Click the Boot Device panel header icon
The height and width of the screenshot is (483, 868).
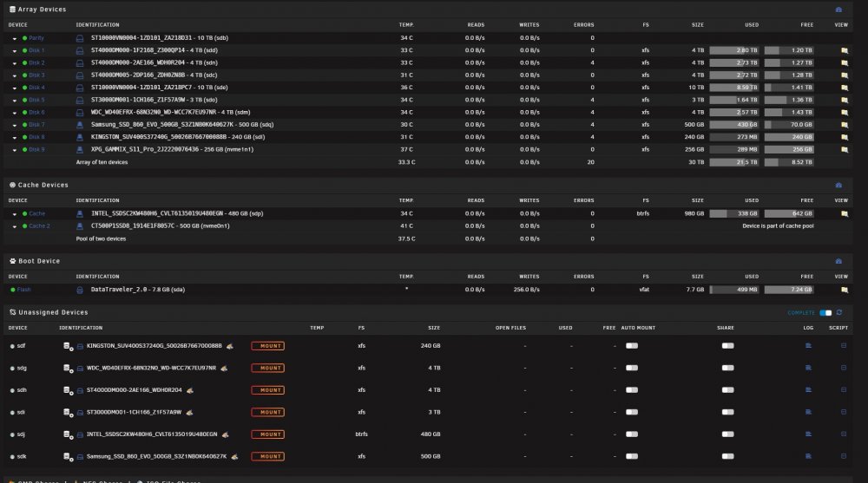coord(838,261)
